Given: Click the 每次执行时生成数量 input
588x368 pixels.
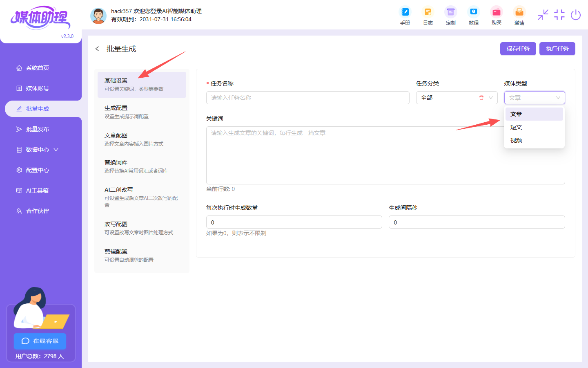Looking at the screenshot, I should pyautogui.click(x=294, y=222).
